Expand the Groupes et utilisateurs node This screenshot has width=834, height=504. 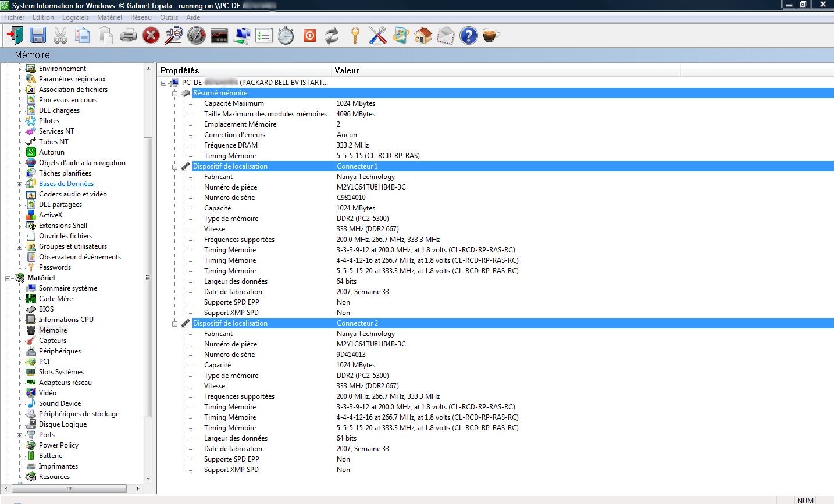point(19,247)
